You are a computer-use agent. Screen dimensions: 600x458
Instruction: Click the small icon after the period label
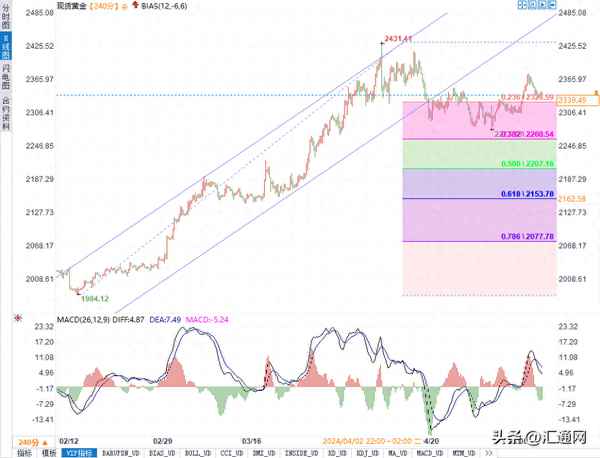124,6
